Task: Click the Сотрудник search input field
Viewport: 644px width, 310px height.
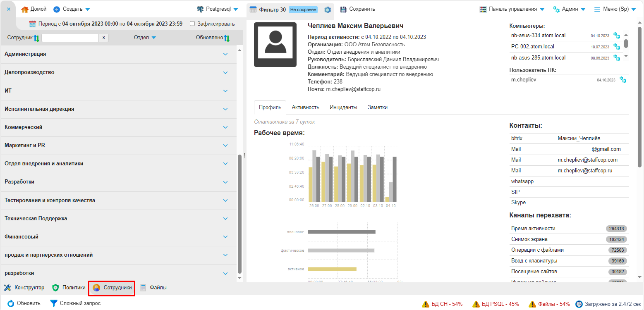Action: (70, 38)
